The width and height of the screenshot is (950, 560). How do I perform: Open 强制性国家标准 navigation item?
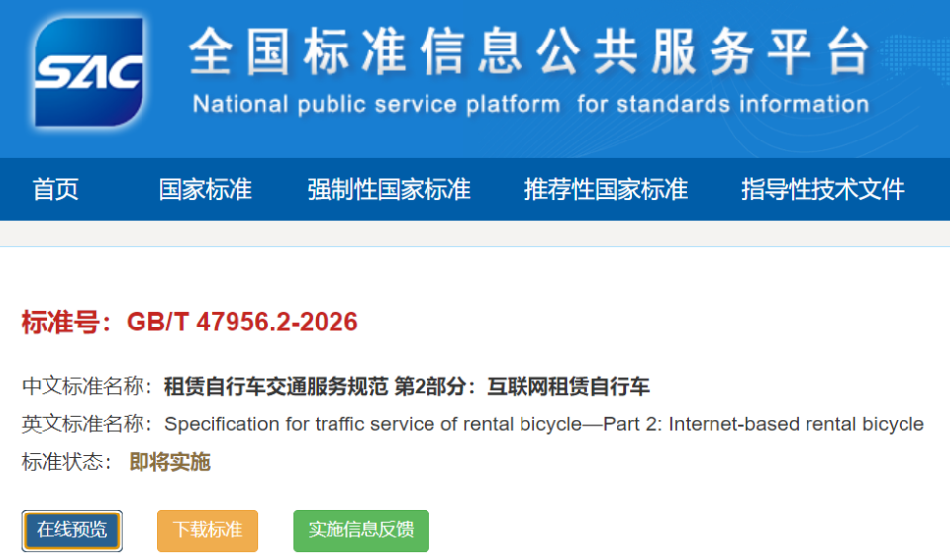388,189
